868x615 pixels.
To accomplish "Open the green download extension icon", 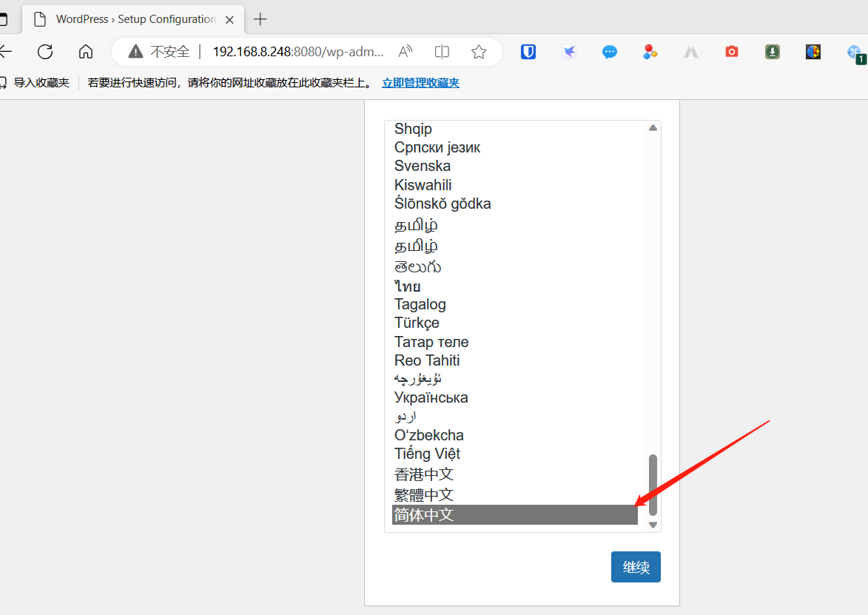I will (773, 52).
